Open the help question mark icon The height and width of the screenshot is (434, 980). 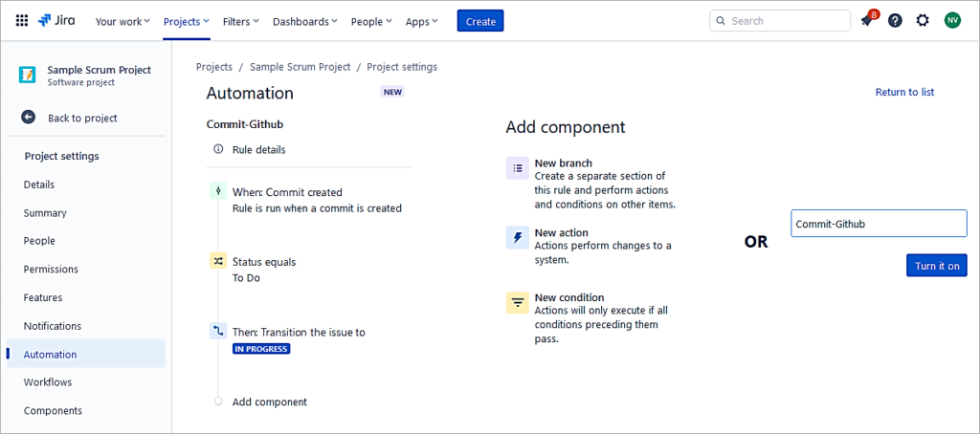point(895,20)
